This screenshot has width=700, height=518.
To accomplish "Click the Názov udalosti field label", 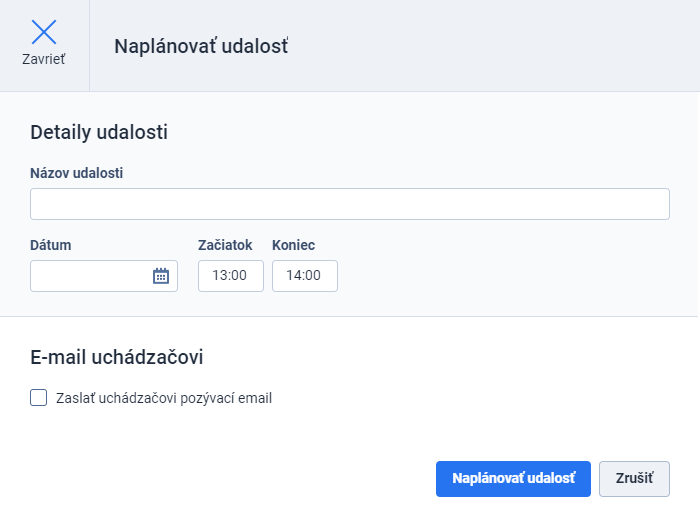I will pyautogui.click(x=76, y=173).
